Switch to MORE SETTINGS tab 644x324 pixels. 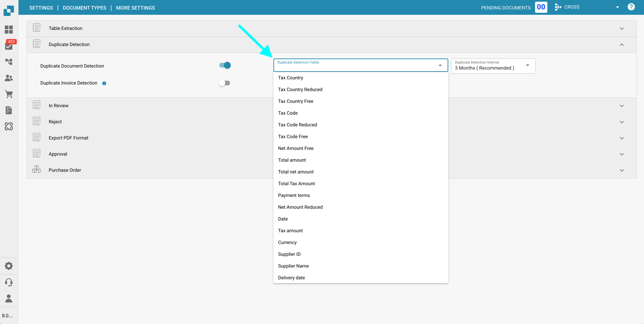pyautogui.click(x=135, y=8)
